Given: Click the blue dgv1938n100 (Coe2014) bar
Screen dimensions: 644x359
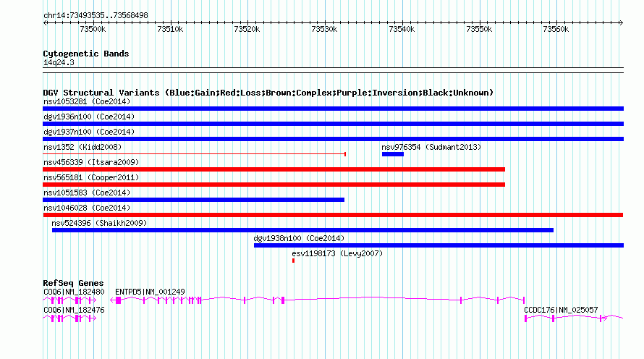Looking at the screenshot, I should 438,245.
